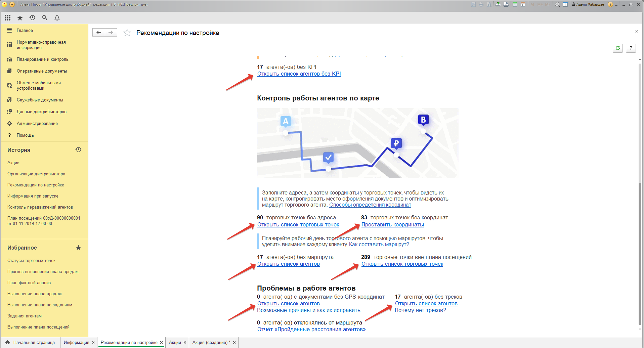Open Контроль передвижений агентов history entry
This screenshot has height=348, width=644.
click(40, 207)
